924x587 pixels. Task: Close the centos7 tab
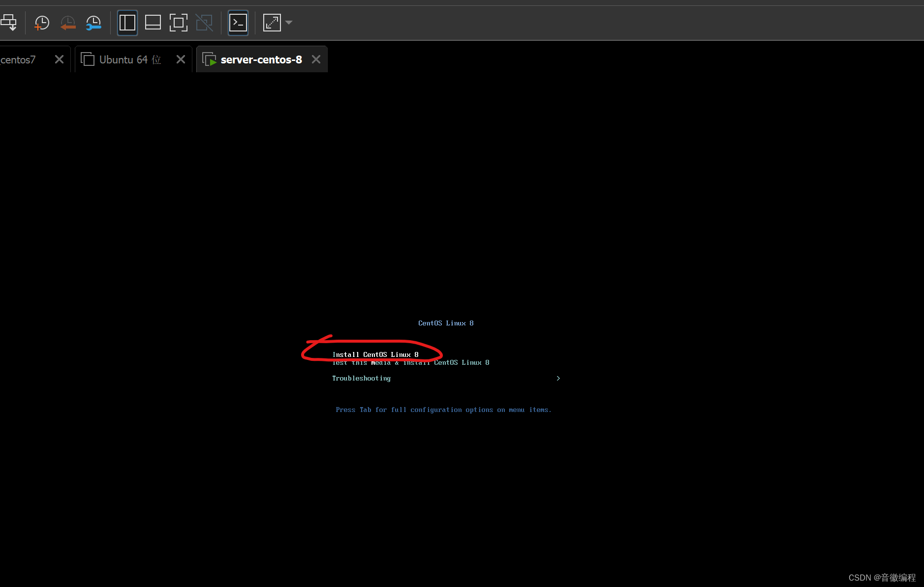point(59,59)
